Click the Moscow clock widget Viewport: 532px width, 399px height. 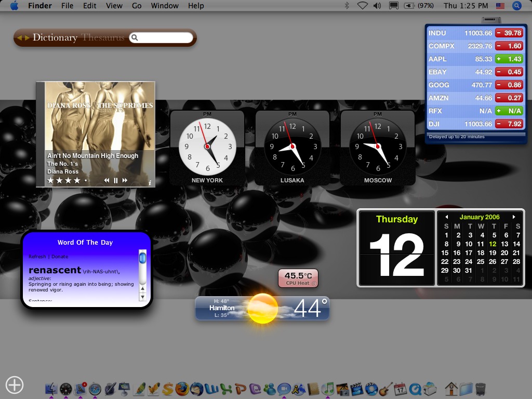(378, 148)
